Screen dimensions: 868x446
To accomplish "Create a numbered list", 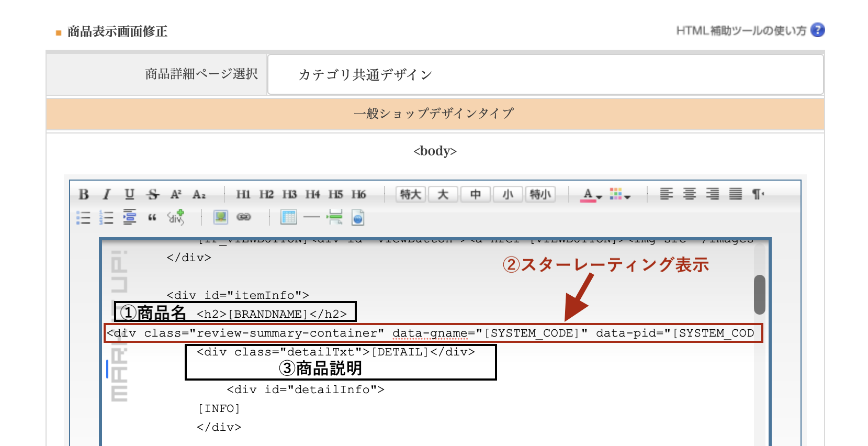I will pyautogui.click(x=106, y=217).
